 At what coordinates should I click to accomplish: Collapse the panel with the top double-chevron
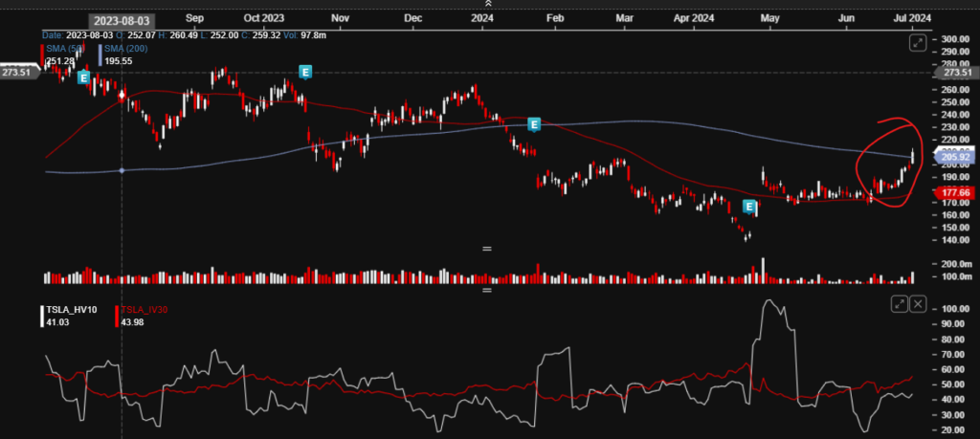488,4
